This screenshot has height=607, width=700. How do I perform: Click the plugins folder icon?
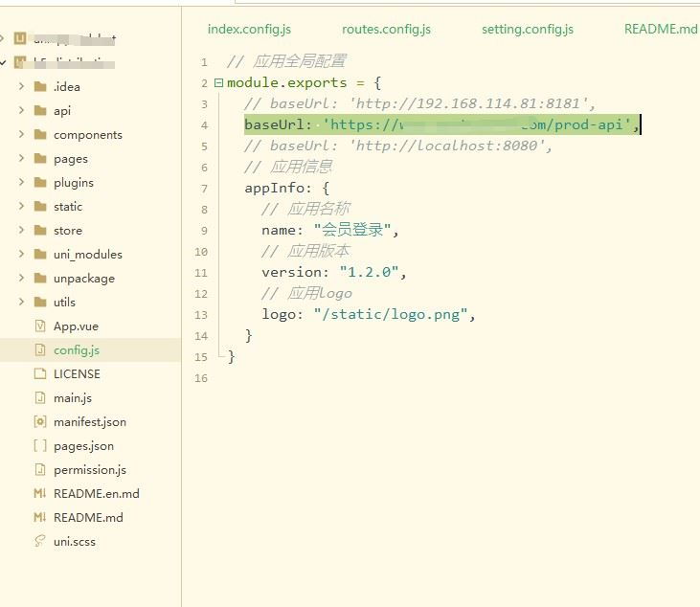click(x=40, y=182)
